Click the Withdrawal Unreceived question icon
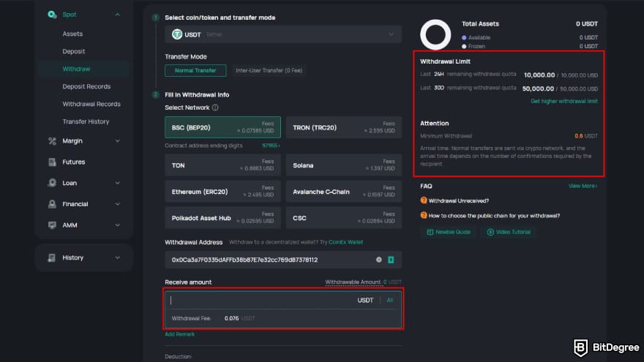Screen dimensions: 644x362 424,200
